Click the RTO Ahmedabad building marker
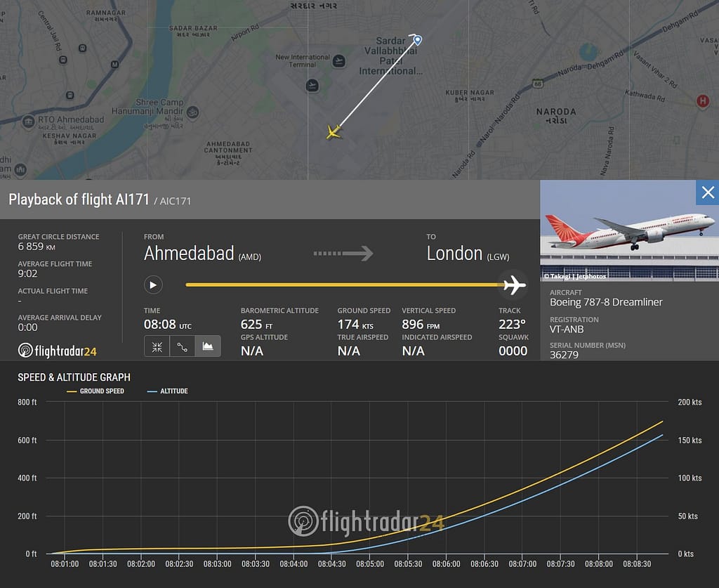The image size is (719, 588). coord(28,122)
